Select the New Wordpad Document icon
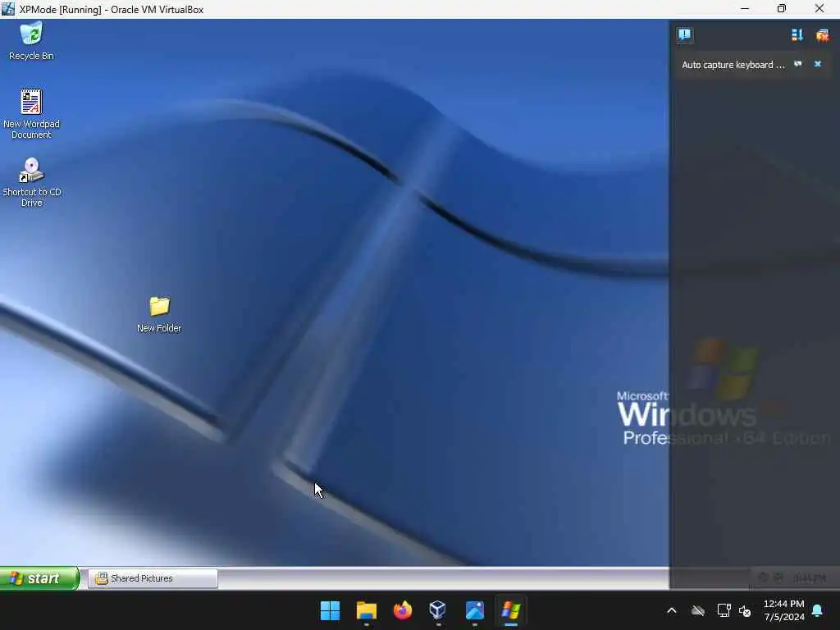The width and height of the screenshot is (840, 630). tap(31, 113)
